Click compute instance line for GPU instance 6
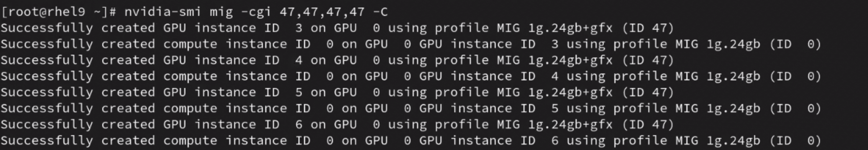This screenshot has height=150, width=868. tap(410, 141)
